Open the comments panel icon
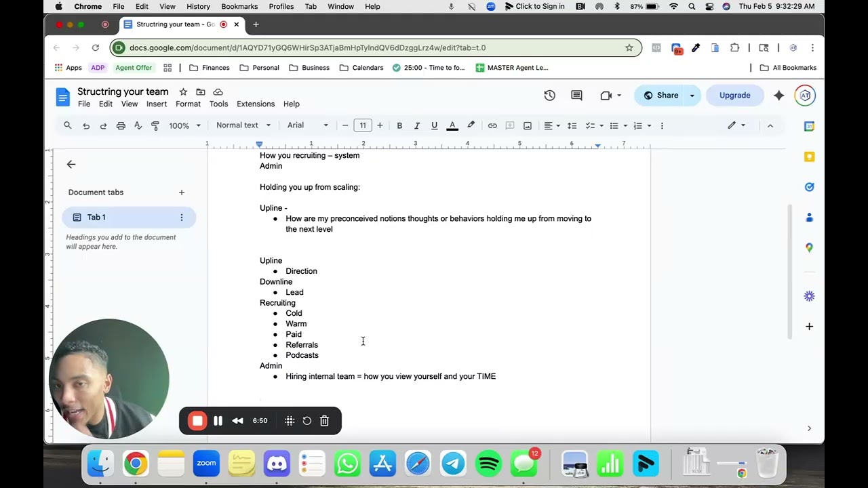The image size is (868, 488). tap(576, 96)
